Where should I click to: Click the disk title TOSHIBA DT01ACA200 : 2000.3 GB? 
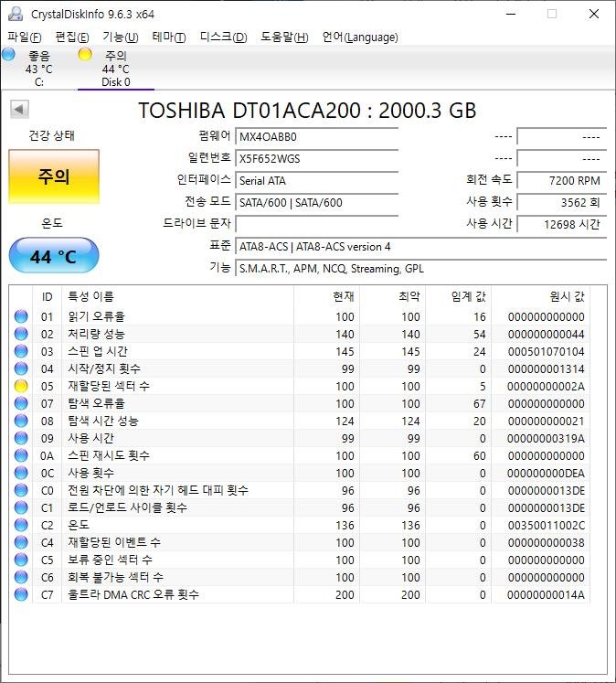[x=307, y=111]
